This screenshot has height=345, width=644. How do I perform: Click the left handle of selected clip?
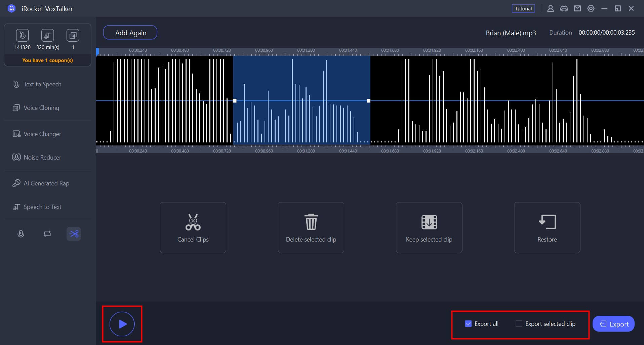pos(235,101)
